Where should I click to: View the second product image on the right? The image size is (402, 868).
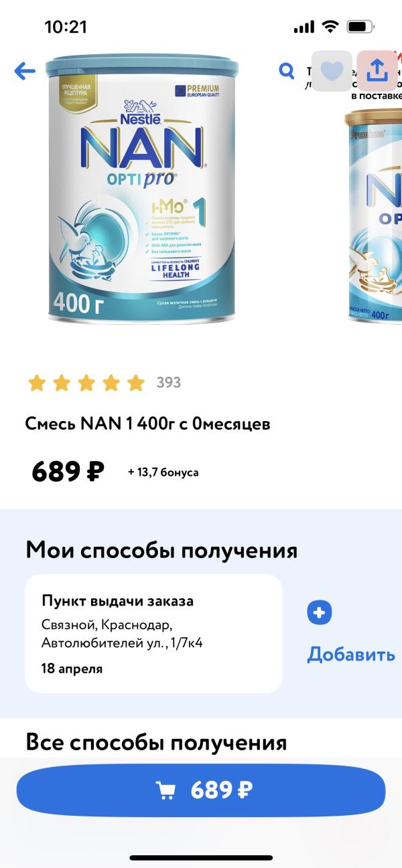click(373, 214)
